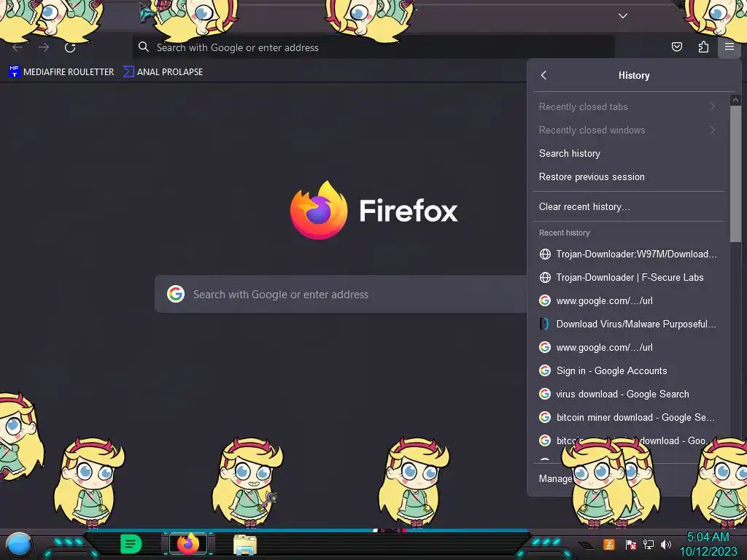
Task: Open Trojan-Downloader:W97M history entry
Action: [x=628, y=254]
